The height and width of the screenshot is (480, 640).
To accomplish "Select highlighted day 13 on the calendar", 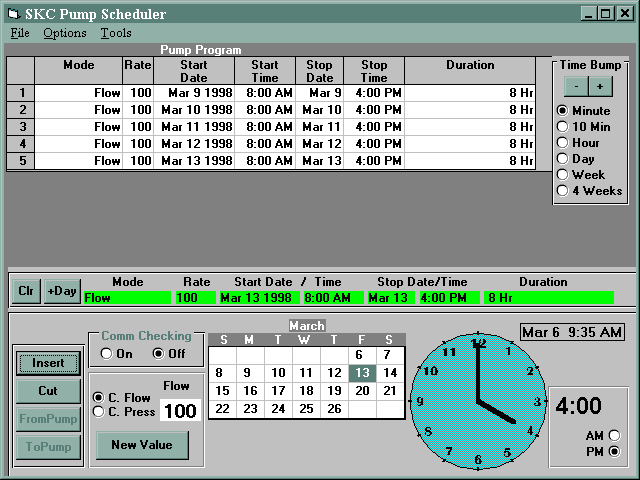I will (362, 373).
